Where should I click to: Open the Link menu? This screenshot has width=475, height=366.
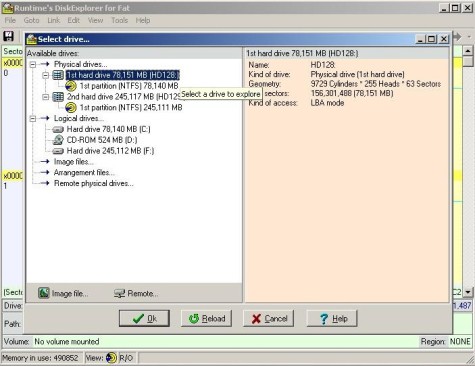coord(54,20)
